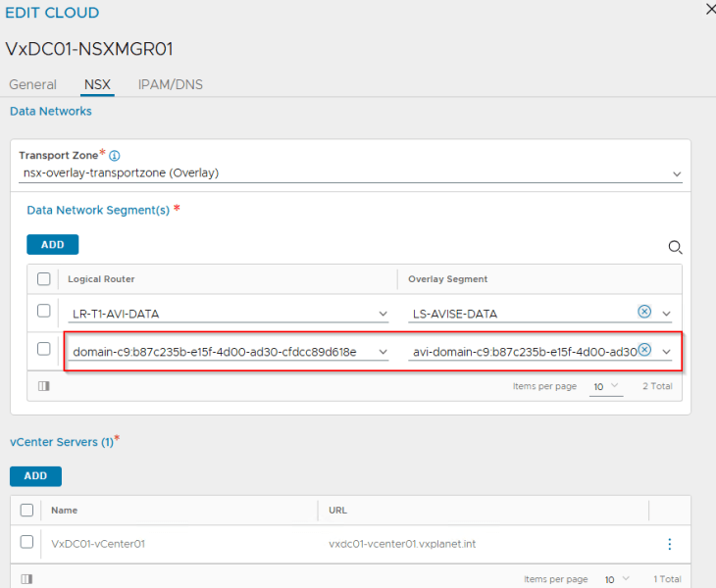Image resolution: width=716 pixels, height=588 pixels.
Task: Expand the Transport Zone dropdown
Action: pos(676,173)
